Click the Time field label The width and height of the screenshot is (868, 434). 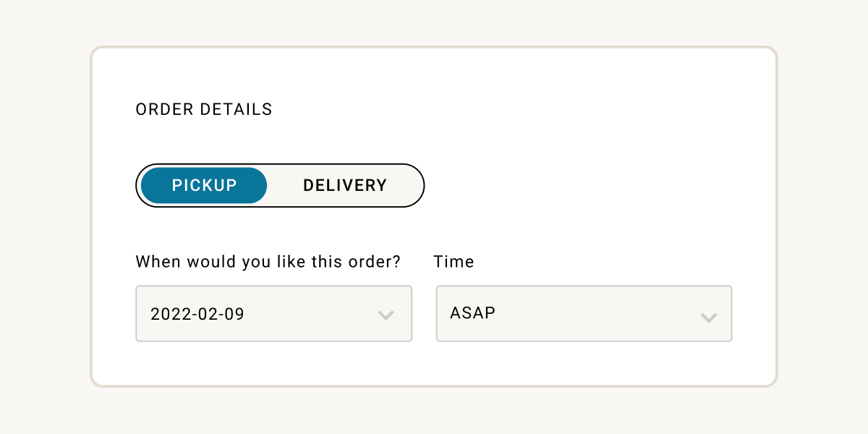454,262
